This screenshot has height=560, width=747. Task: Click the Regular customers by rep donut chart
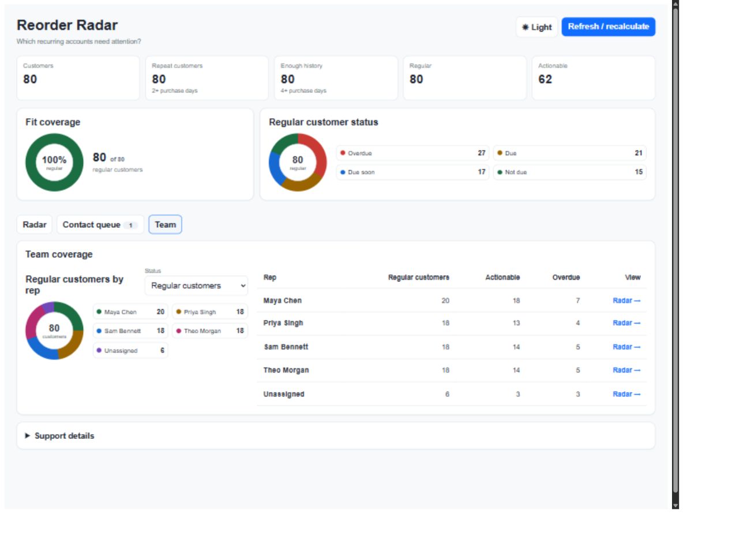[54, 330]
